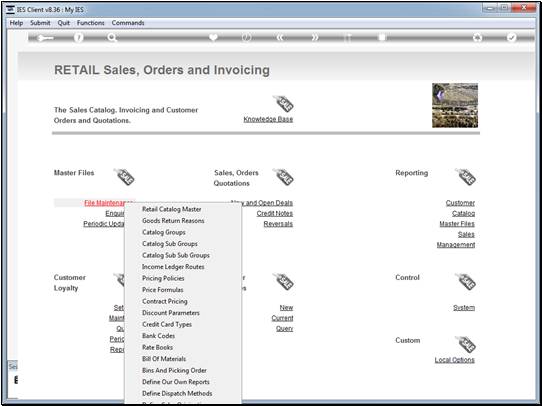Open the question mark help icon
This screenshot has width=542, height=406.
point(79,38)
